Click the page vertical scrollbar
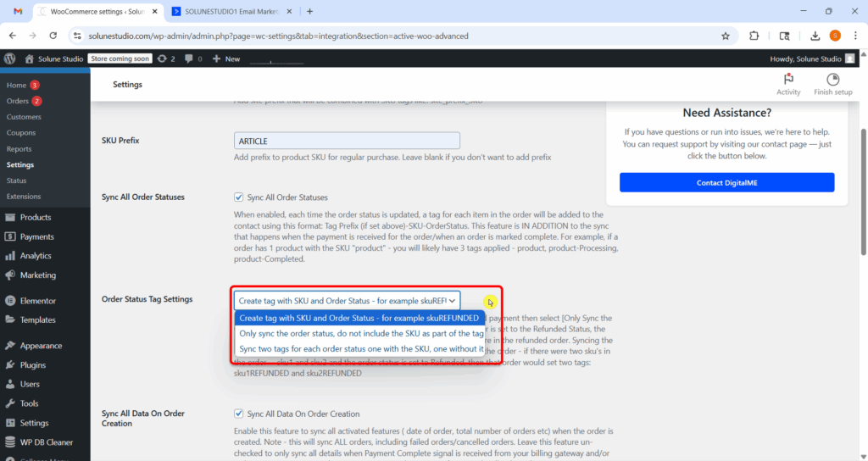 pos(864,192)
